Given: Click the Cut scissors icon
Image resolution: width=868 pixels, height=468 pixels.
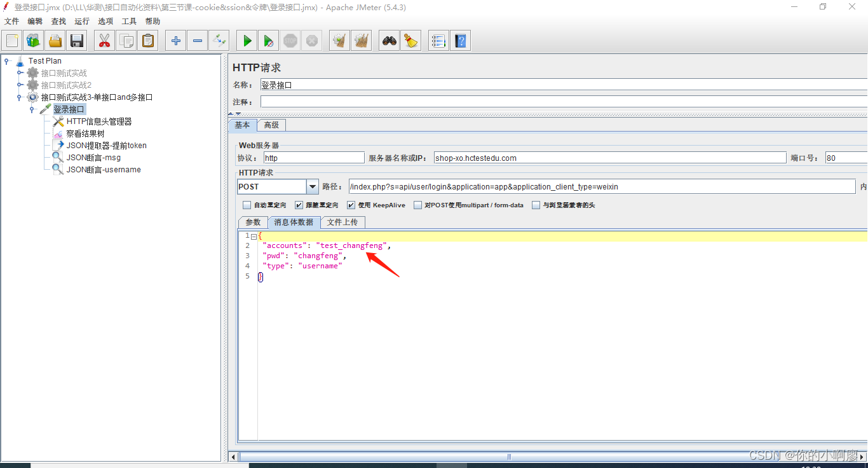Looking at the screenshot, I should coord(105,41).
